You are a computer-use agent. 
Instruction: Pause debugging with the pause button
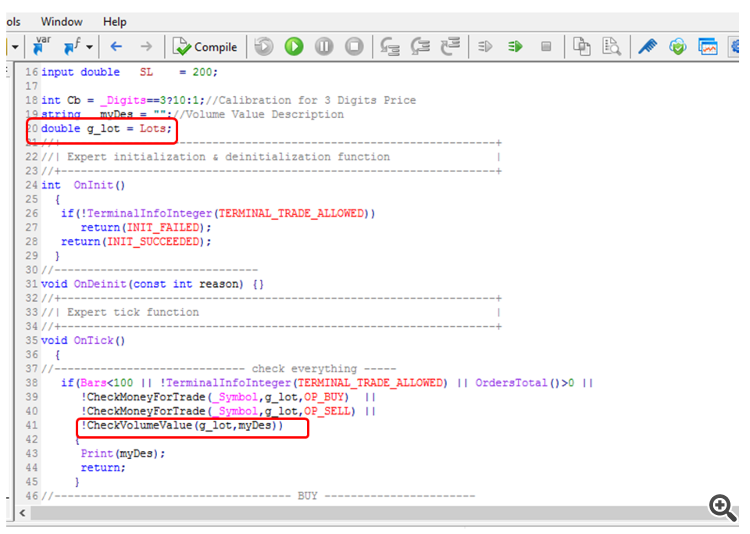tap(324, 46)
